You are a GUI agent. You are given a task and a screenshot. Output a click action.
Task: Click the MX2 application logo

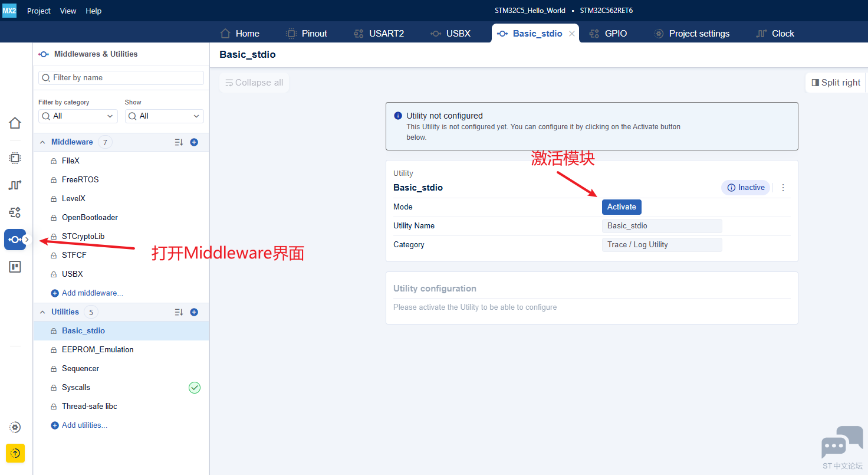(9, 11)
